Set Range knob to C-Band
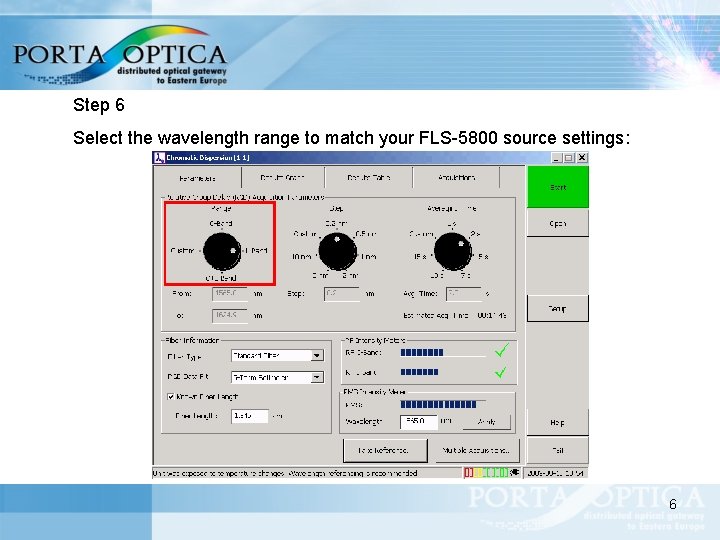This screenshot has height=540, width=720. coord(221,224)
